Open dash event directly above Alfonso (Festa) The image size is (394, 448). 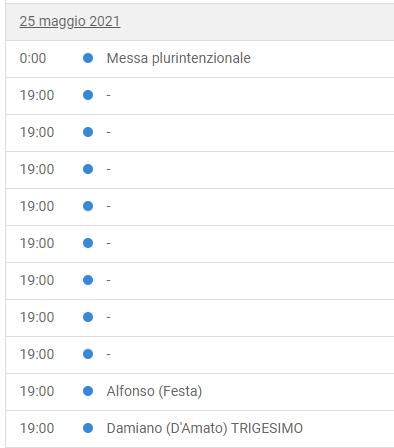pos(108,355)
